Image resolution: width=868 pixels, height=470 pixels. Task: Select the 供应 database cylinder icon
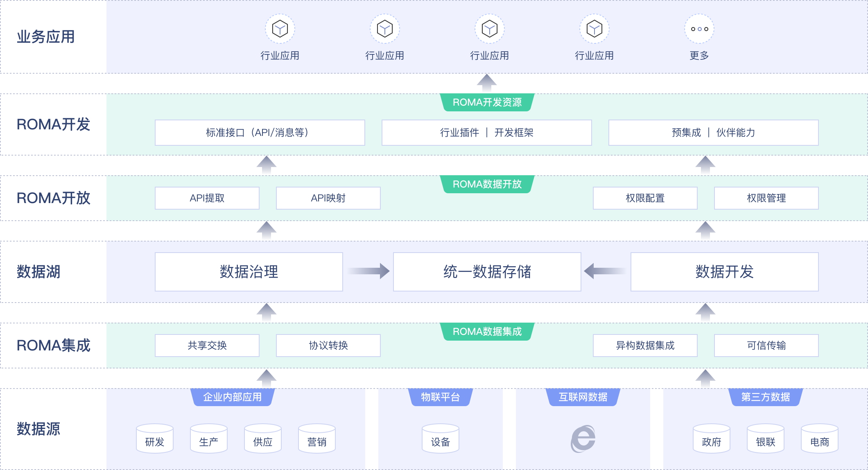point(263,438)
